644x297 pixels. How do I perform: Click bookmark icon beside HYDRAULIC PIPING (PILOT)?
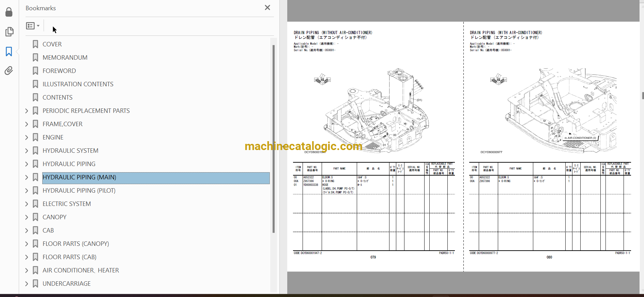click(35, 191)
